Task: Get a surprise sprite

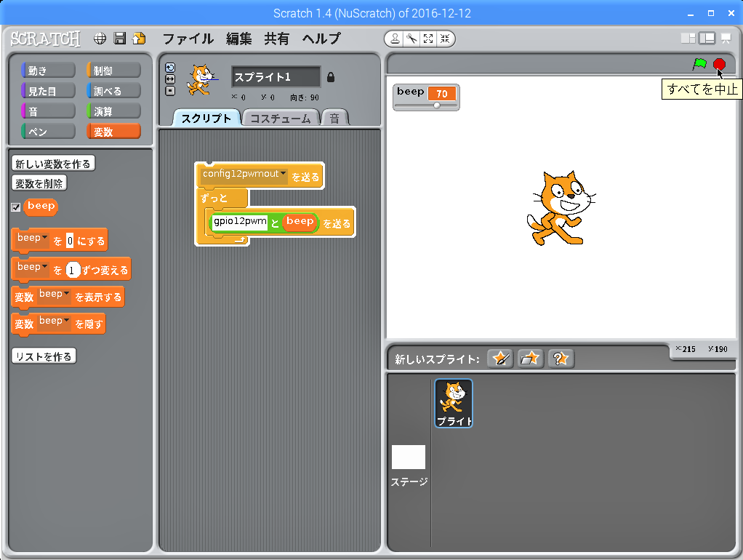Action: [561, 359]
